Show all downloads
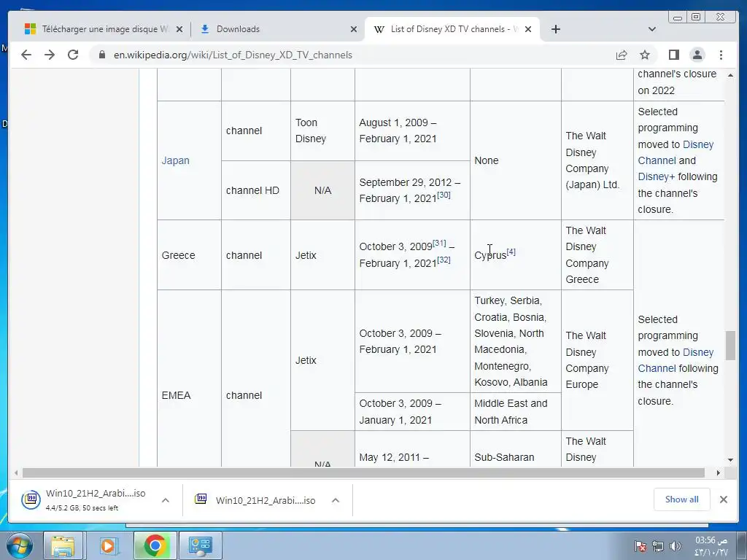 [682, 499]
